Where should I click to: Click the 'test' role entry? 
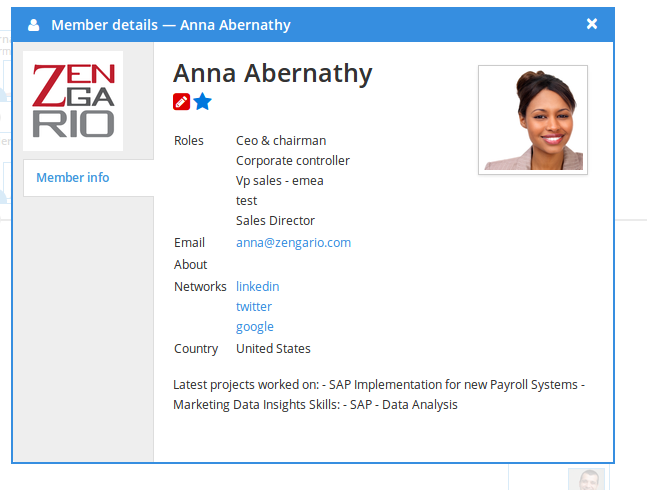[246, 200]
